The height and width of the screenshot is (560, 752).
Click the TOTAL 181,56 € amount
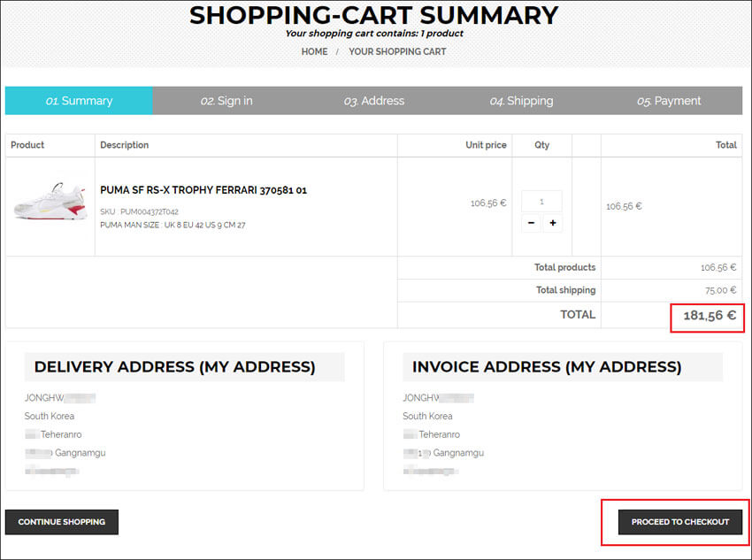pyautogui.click(x=710, y=316)
